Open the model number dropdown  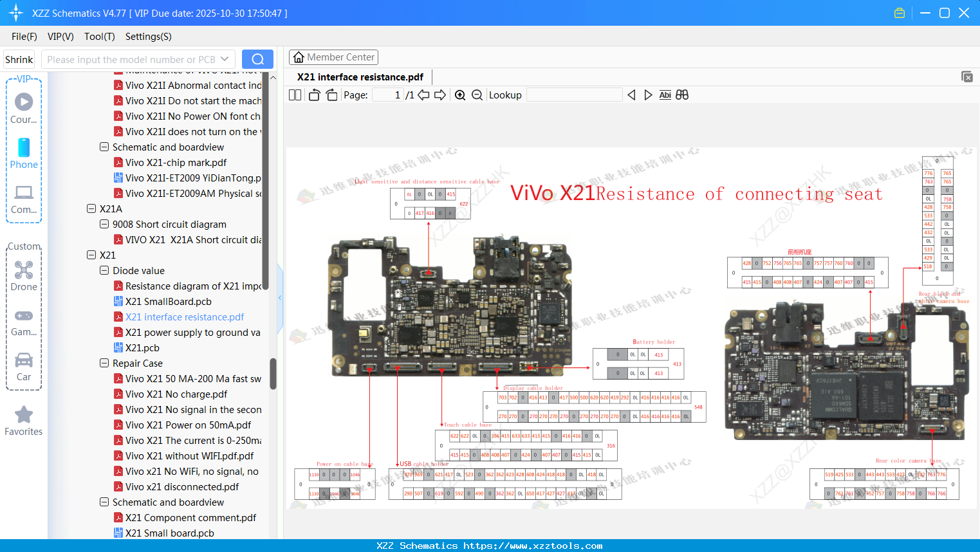[224, 59]
